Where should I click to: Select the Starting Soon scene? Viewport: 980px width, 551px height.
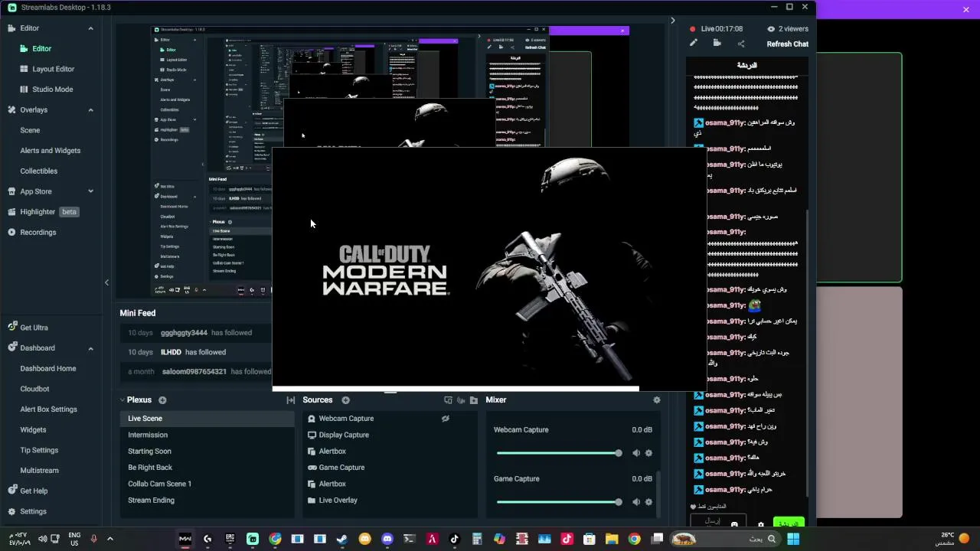207,452
